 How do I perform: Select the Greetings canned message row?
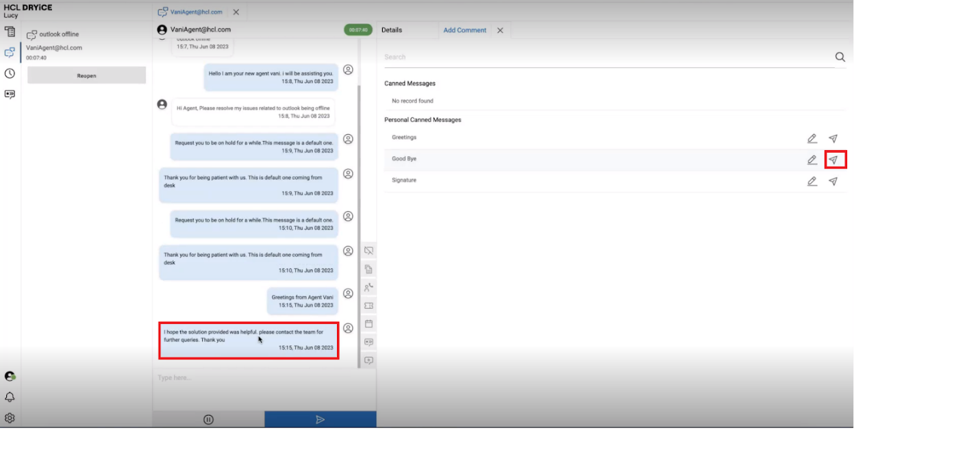click(615, 138)
